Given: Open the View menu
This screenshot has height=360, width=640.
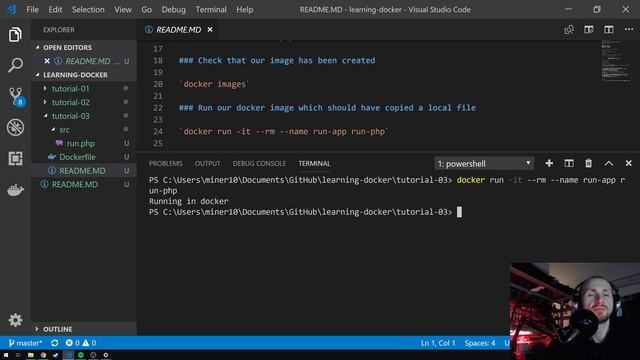Looking at the screenshot, I should tap(123, 9).
